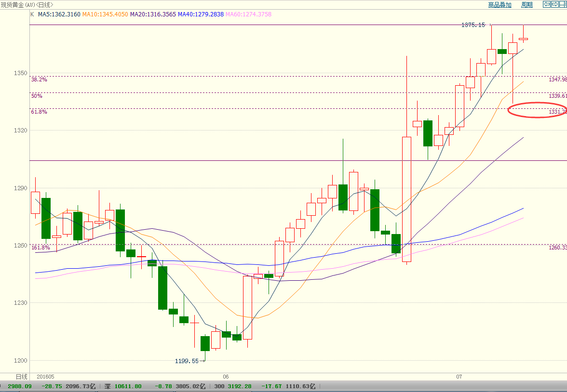
Task: Click the 50% Fibonacci level label
Action: click(x=37, y=96)
